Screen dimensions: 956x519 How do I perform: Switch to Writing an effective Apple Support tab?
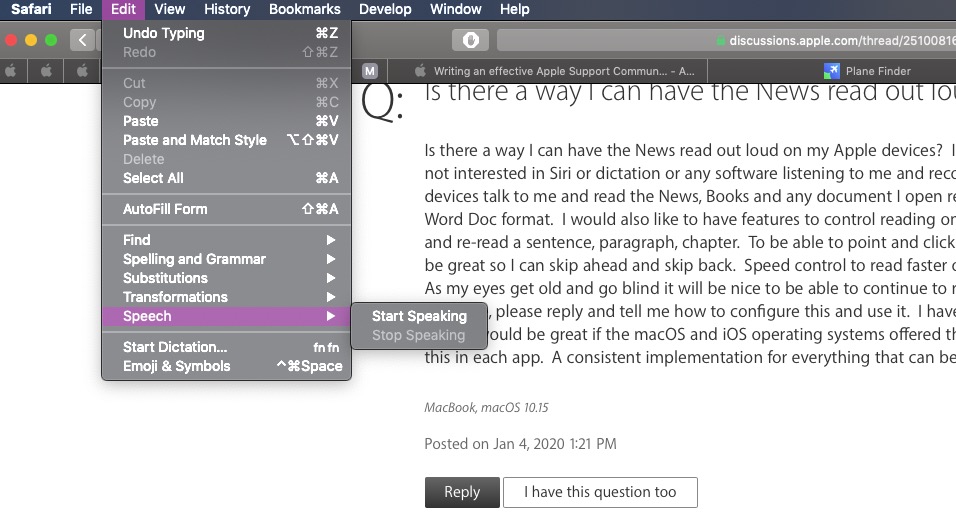coord(554,71)
